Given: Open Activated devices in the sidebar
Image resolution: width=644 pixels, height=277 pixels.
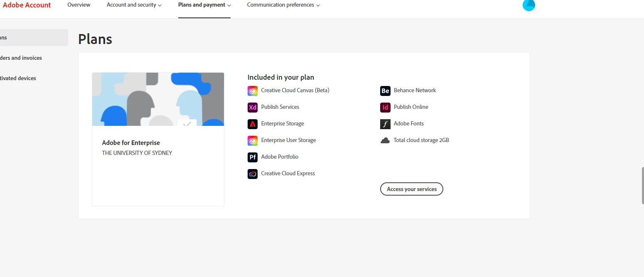Looking at the screenshot, I should click(x=18, y=78).
